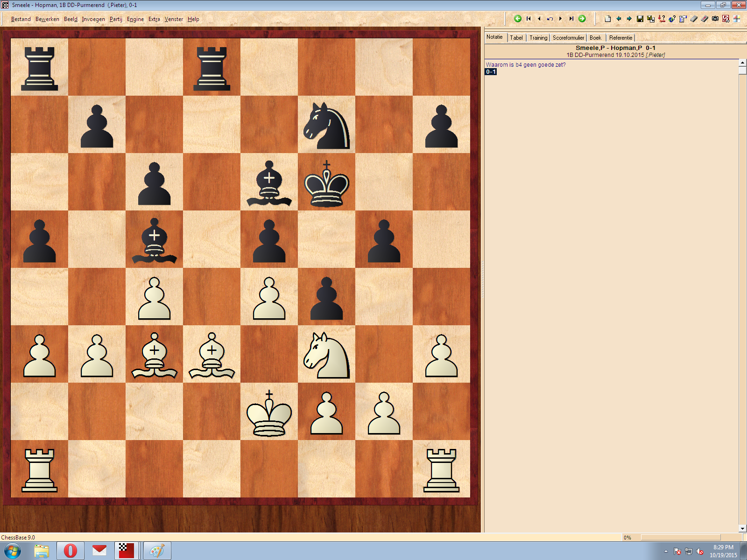Jump to the start of the game
The image size is (747, 560).
pos(529,19)
